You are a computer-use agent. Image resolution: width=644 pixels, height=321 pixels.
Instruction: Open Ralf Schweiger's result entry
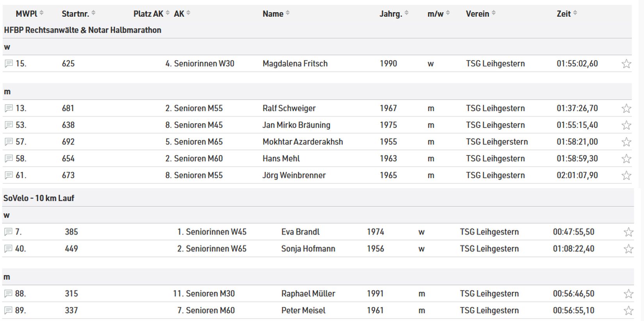click(x=289, y=108)
